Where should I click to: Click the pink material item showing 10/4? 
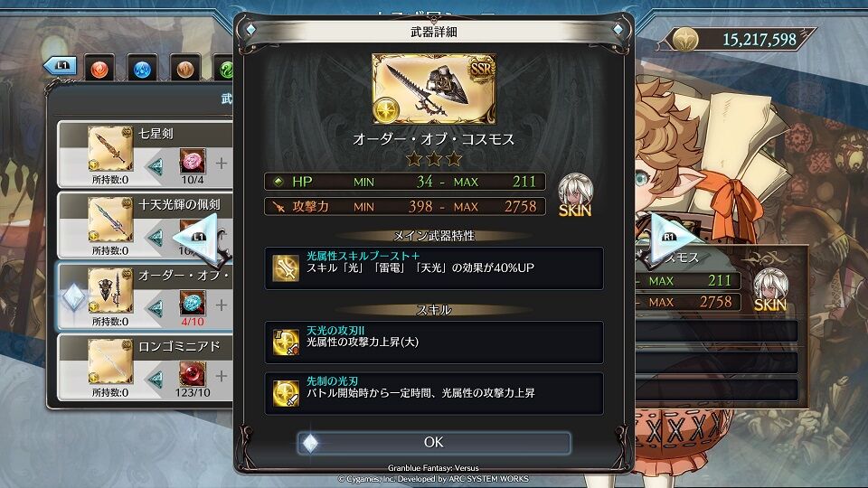click(x=193, y=161)
